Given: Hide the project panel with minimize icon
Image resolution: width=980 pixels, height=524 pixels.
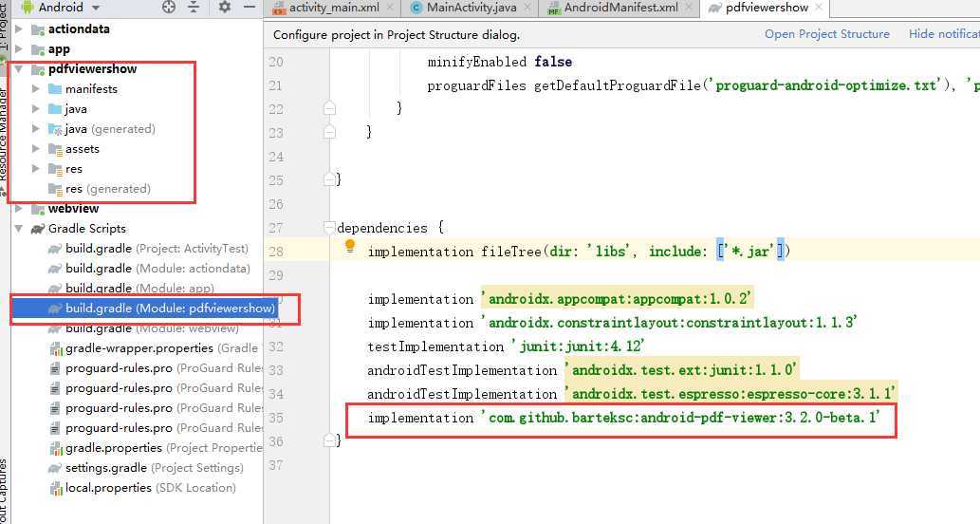Looking at the screenshot, I should click(x=250, y=7).
